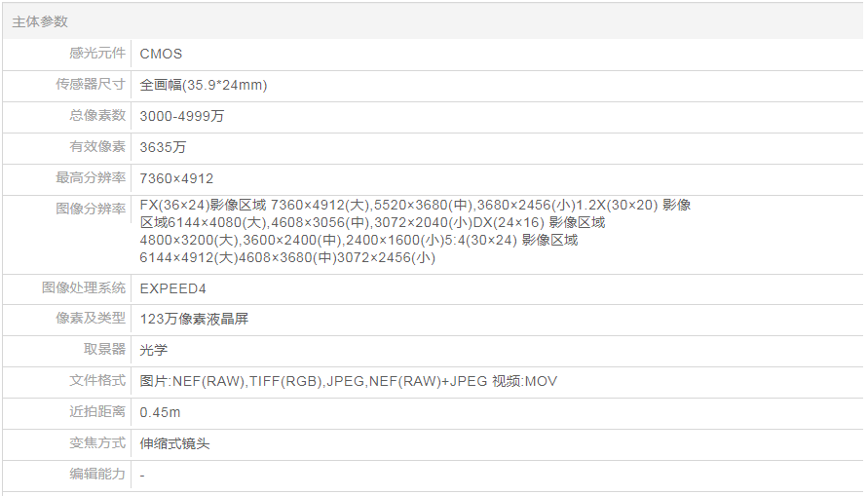Click the 取景器 label

tap(104, 350)
